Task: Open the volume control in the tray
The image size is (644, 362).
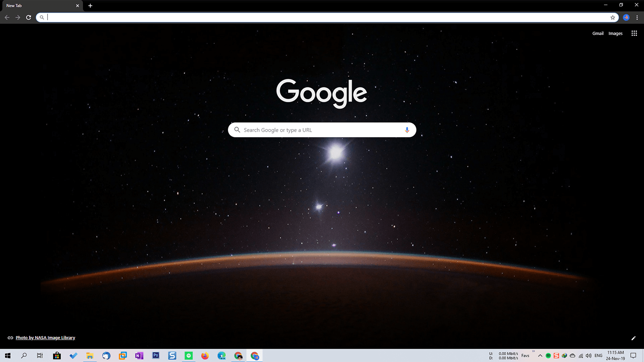Action: click(x=589, y=356)
